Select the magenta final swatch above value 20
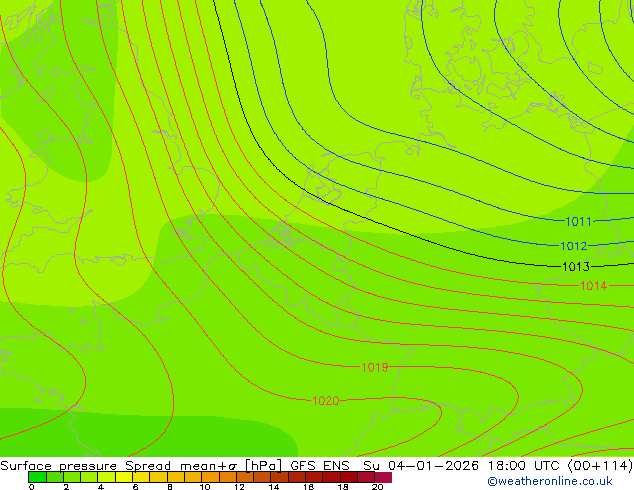 click(383, 477)
